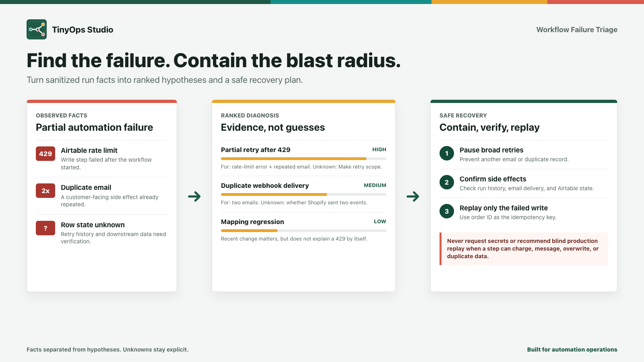
Task: Click the For: two emails evidence text
Action: click(294, 202)
